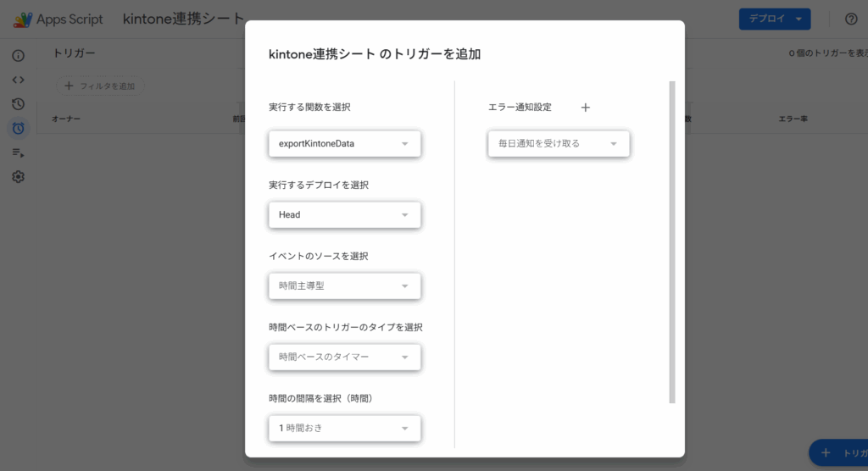
Task: Click the 実行するデプロイを選択 label
Action: (x=319, y=186)
